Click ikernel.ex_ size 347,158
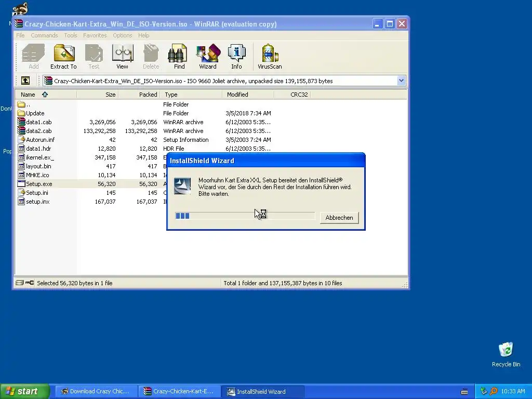532x399 pixels. tap(105, 157)
